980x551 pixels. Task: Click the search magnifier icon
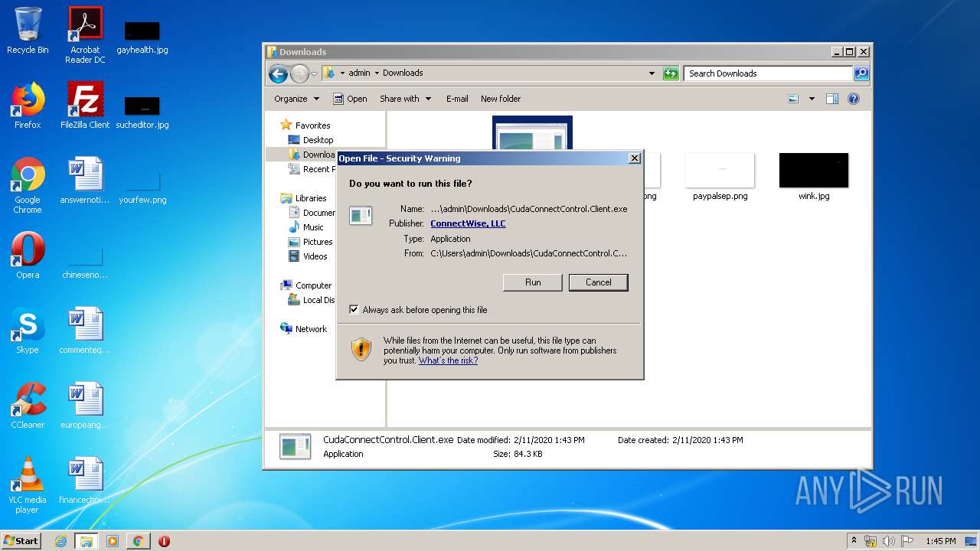coord(861,73)
